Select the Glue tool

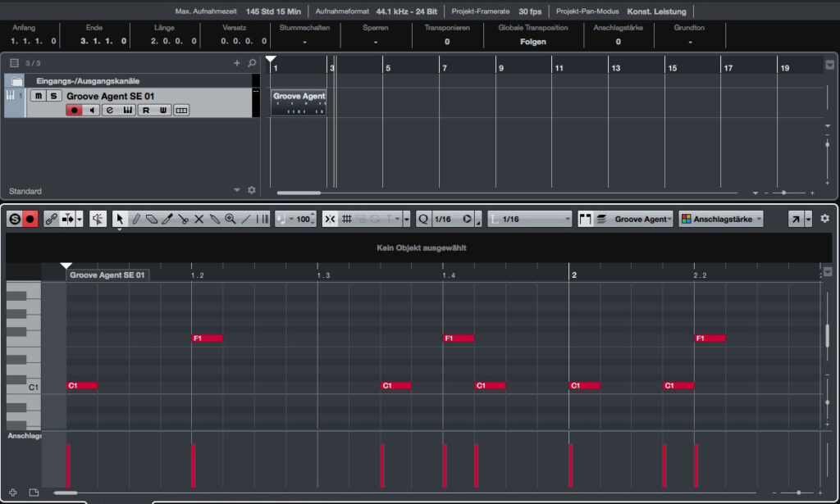[x=215, y=219]
